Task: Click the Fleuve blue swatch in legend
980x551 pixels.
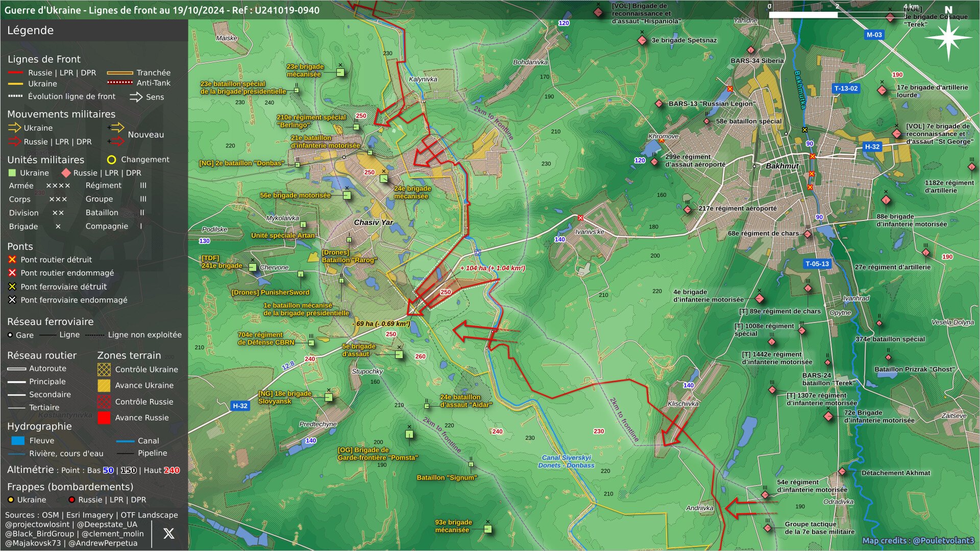Action: coord(18,440)
